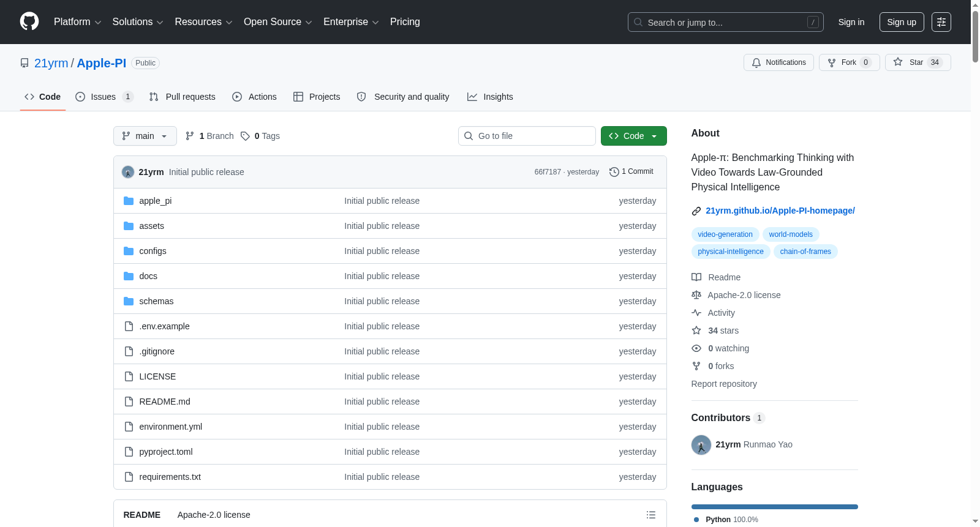Click the book icon next to Readme
980x527 pixels.
click(696, 277)
